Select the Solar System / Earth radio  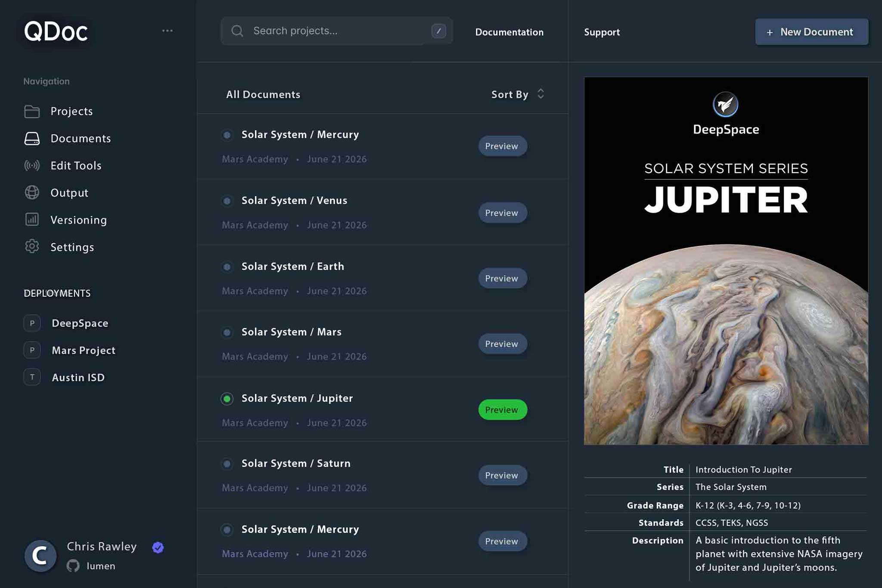pyautogui.click(x=227, y=267)
